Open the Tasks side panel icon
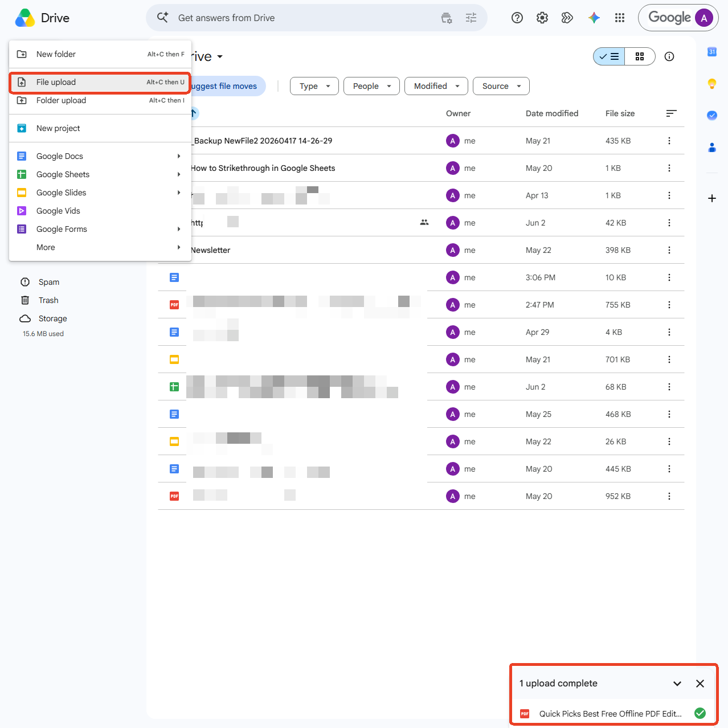The height and width of the screenshot is (728, 728). (x=712, y=115)
